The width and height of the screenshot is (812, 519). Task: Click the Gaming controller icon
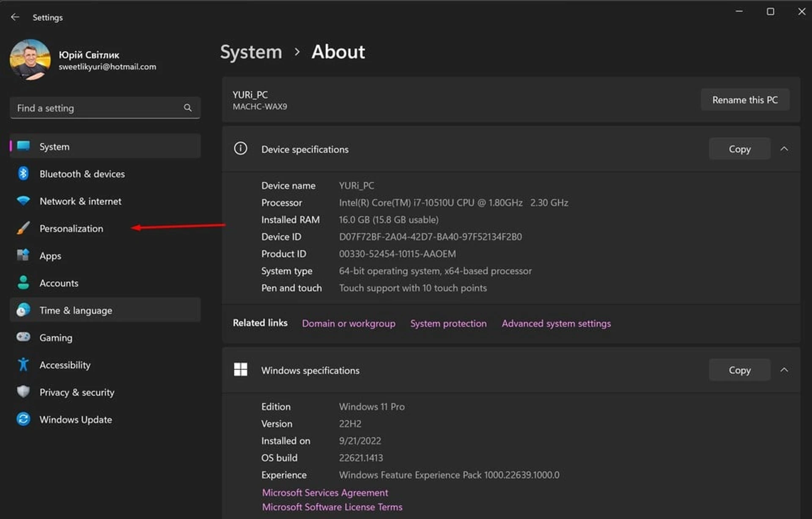point(23,337)
